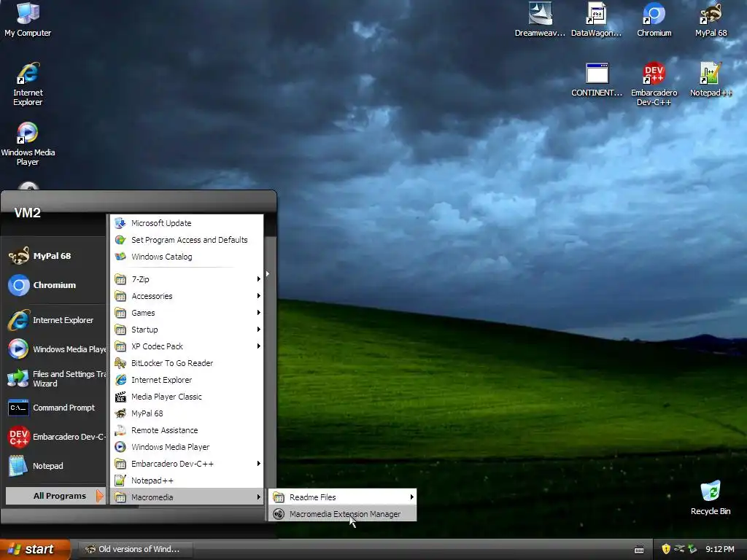The height and width of the screenshot is (560, 747).
Task: Switch to Old versions of Wind... taskbar window
Action: click(135, 549)
